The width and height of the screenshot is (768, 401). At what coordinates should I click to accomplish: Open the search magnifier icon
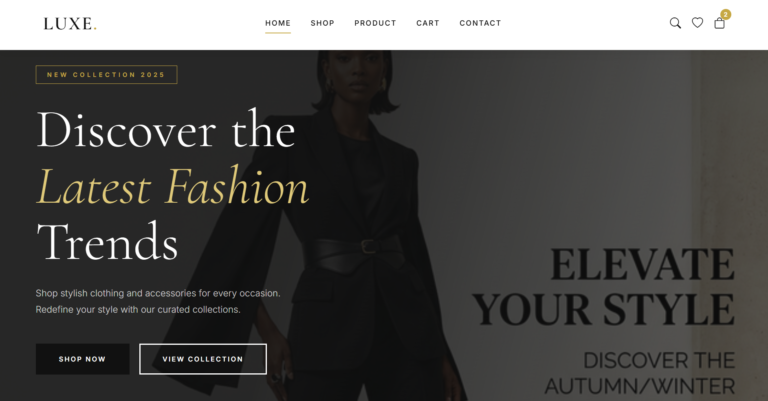point(675,23)
